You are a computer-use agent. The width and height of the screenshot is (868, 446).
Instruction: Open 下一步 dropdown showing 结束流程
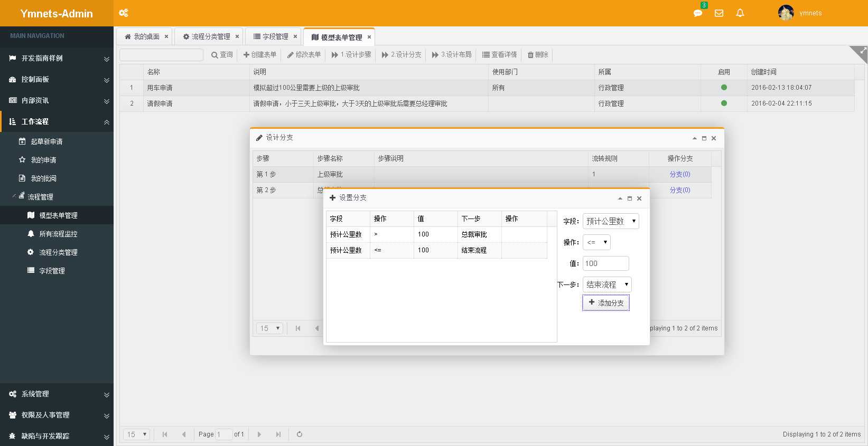tap(607, 284)
